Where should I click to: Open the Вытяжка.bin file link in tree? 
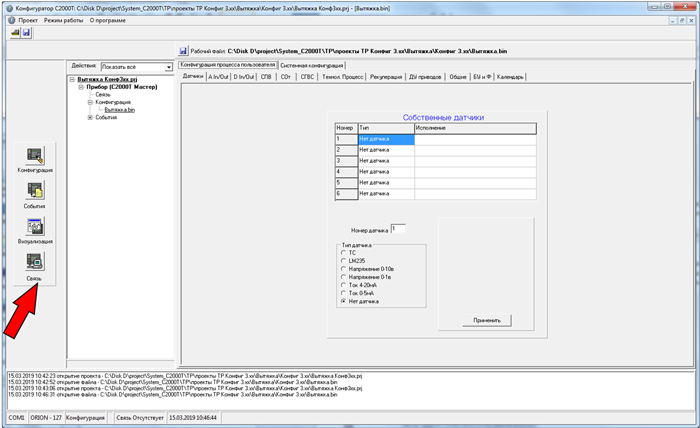(119, 109)
